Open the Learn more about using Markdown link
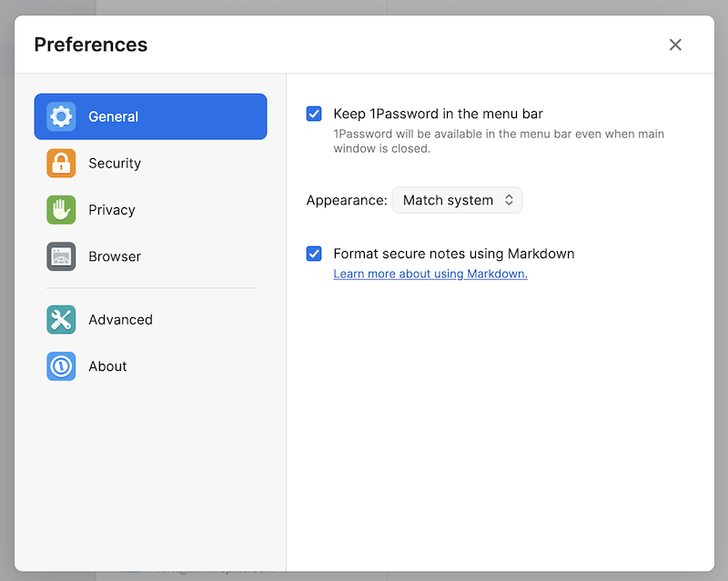This screenshot has width=728, height=581. 430,274
